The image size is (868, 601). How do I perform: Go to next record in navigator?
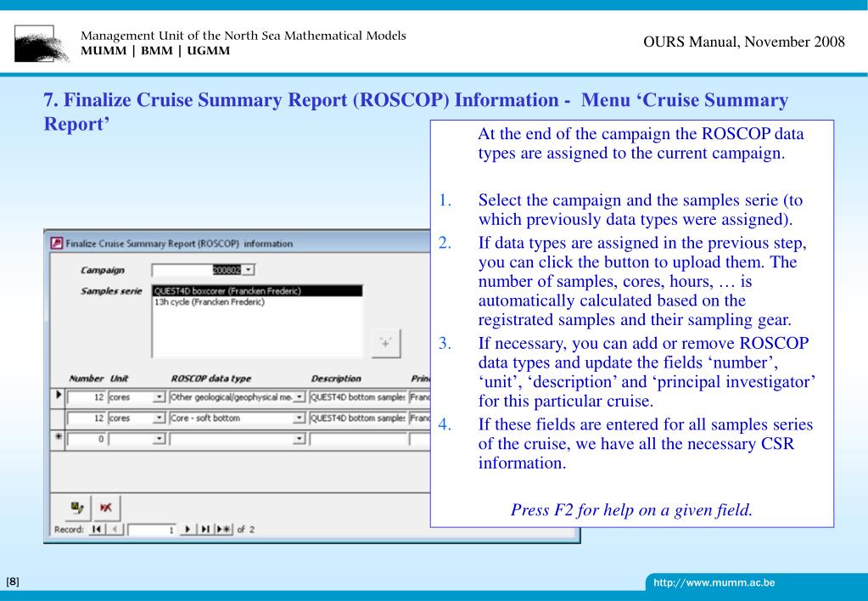pyautogui.click(x=188, y=530)
